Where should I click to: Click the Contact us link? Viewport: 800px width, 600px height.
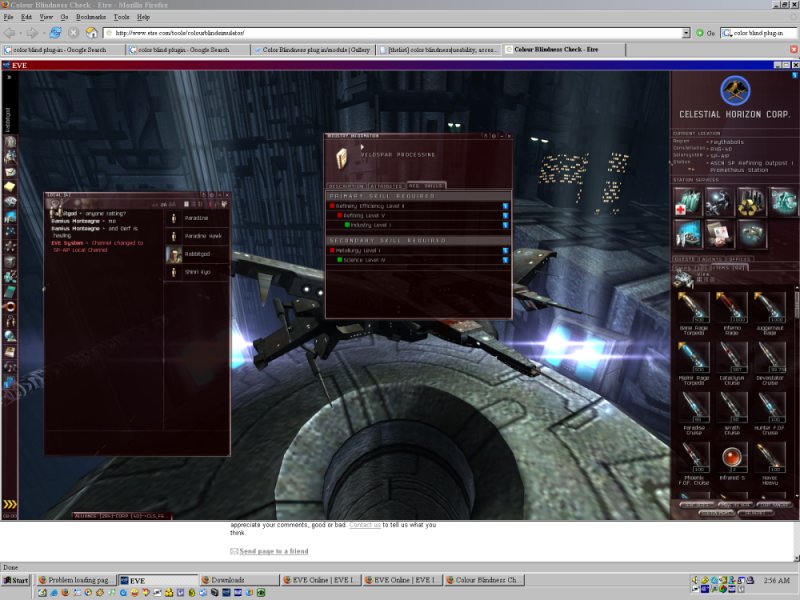(365, 524)
